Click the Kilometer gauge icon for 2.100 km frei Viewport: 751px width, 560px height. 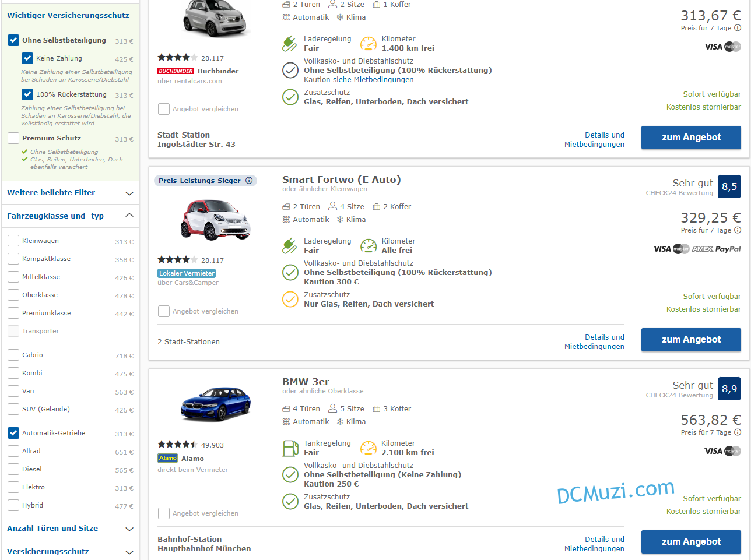369,448
